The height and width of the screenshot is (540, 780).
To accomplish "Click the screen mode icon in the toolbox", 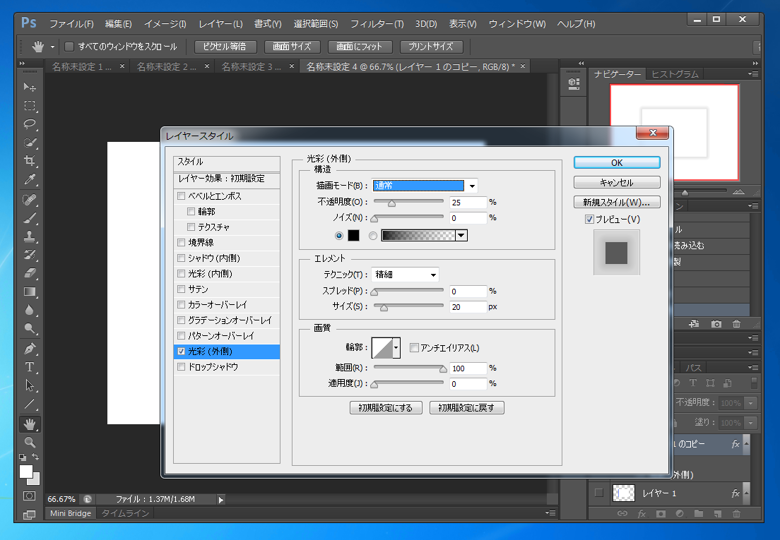I will [x=29, y=515].
